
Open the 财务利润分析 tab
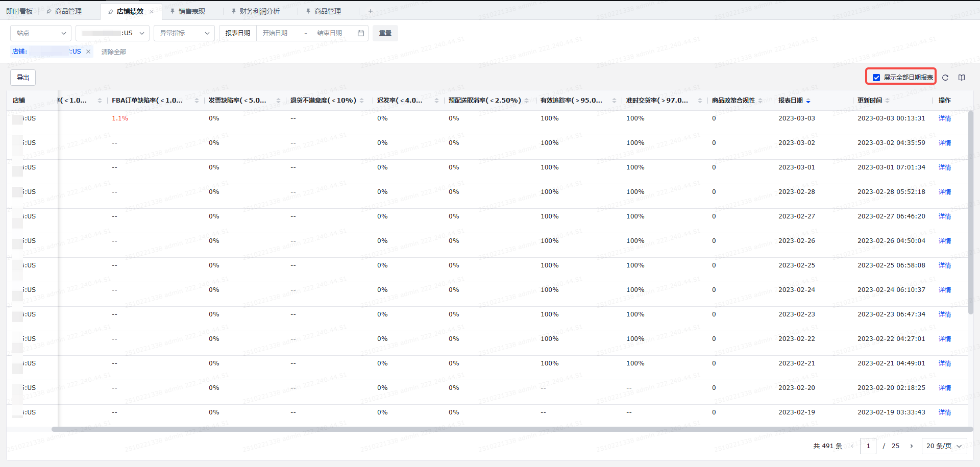pos(259,11)
